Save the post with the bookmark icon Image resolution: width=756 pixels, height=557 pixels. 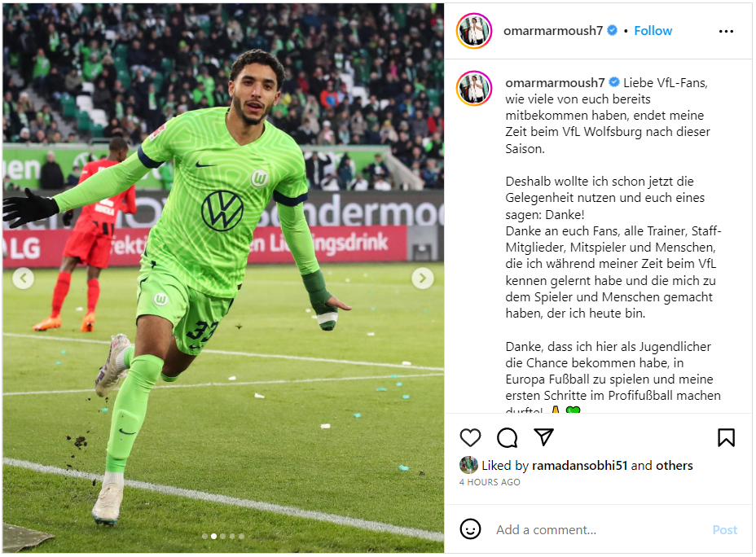click(x=726, y=437)
